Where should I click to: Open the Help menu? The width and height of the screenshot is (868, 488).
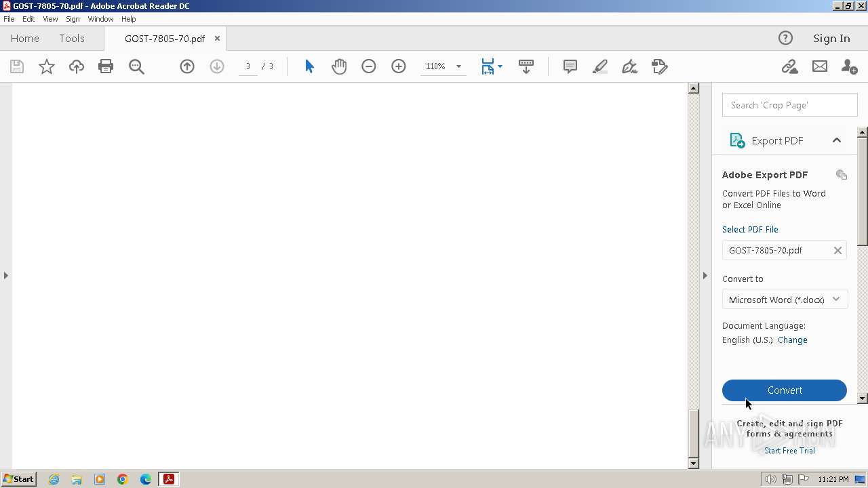(x=128, y=19)
